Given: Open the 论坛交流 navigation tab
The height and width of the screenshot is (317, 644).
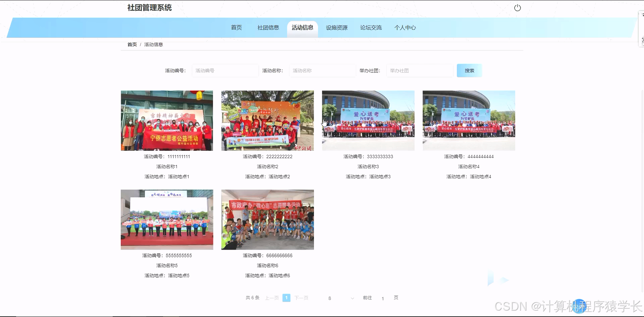Looking at the screenshot, I should [x=371, y=27].
